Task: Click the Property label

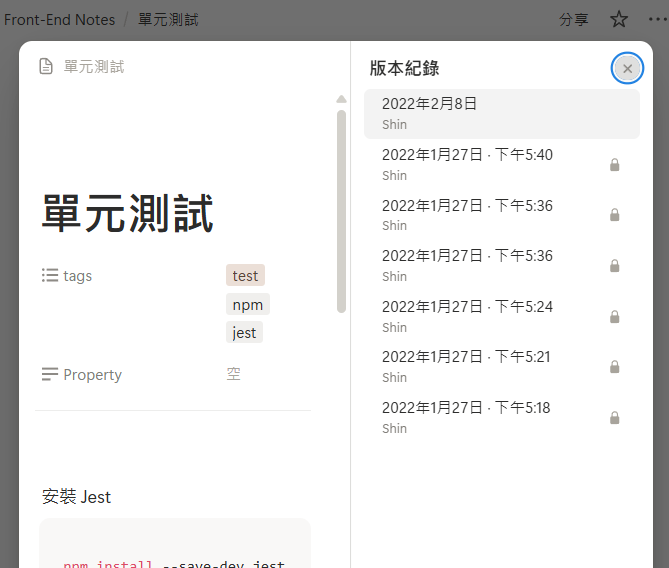Action: [93, 375]
